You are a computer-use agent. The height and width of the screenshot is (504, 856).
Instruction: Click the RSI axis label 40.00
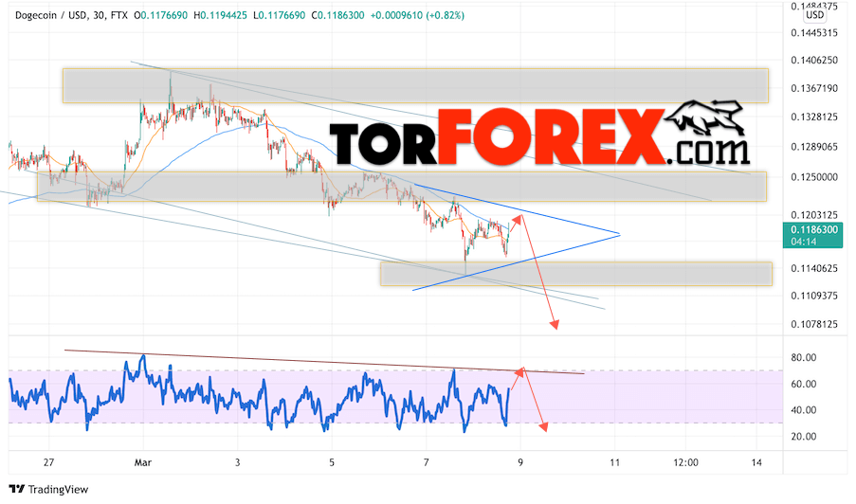[804, 410]
